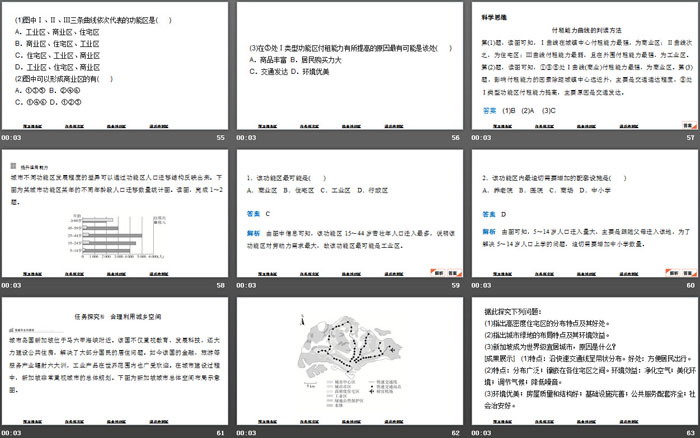
Task: Click option line 'C. 交通发达 D. 环境优美'
Action: (x=289, y=71)
